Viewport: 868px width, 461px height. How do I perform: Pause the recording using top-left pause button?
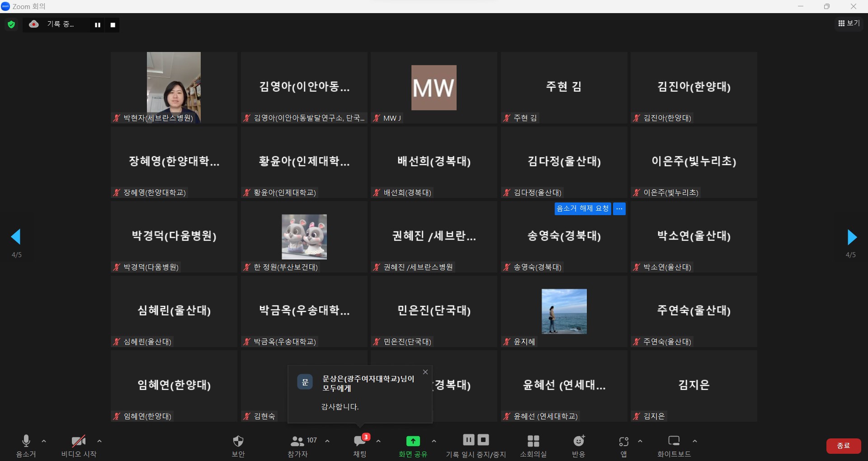tap(98, 25)
